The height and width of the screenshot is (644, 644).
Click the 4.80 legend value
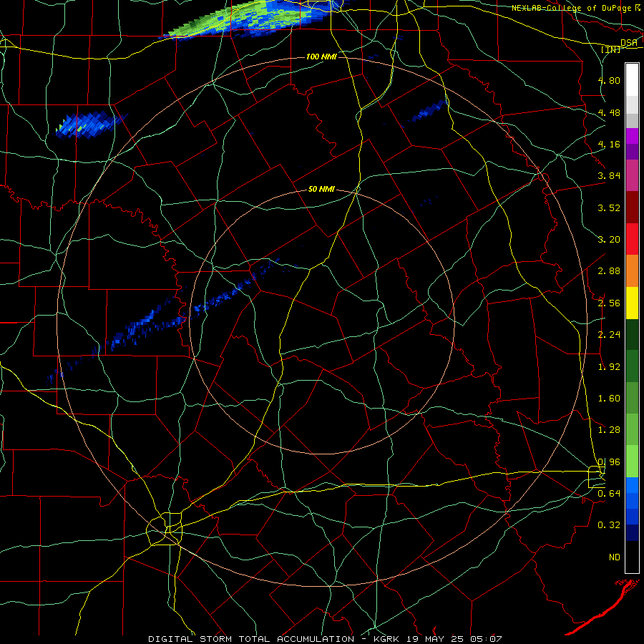click(609, 80)
